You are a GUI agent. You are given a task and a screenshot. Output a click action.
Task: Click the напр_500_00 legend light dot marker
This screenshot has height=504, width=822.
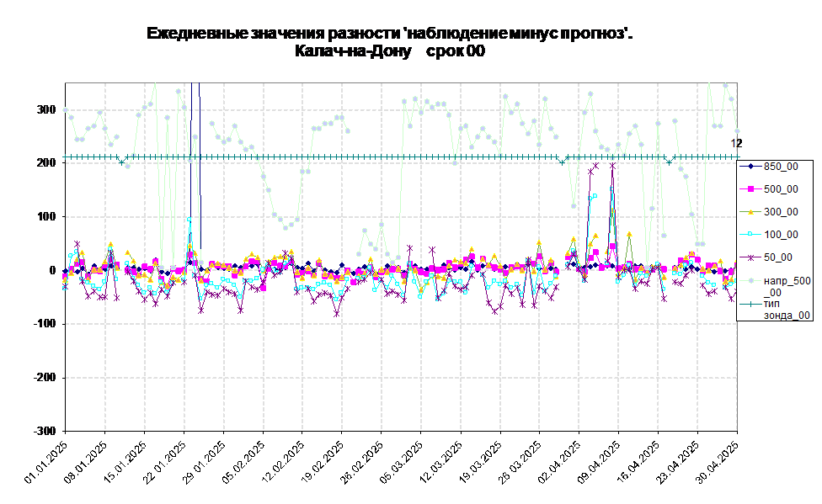(x=750, y=281)
